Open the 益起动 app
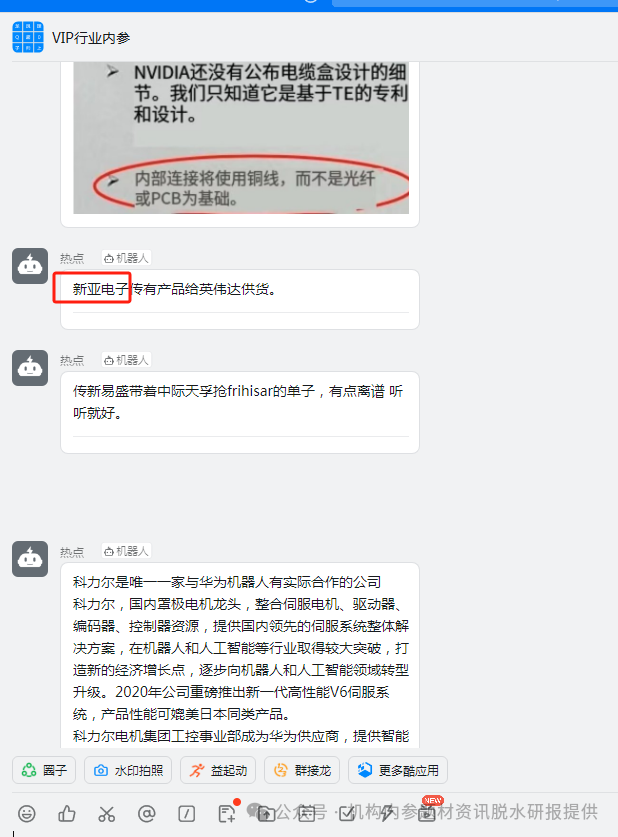 (x=218, y=770)
